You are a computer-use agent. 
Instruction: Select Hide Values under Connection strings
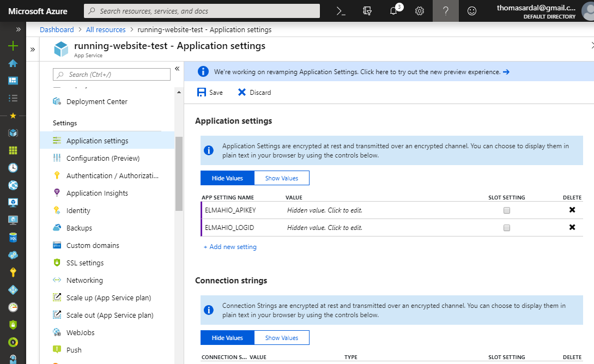pos(227,338)
